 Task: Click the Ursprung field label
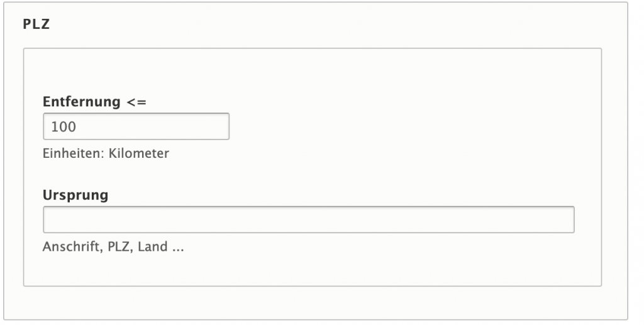pyautogui.click(x=75, y=196)
